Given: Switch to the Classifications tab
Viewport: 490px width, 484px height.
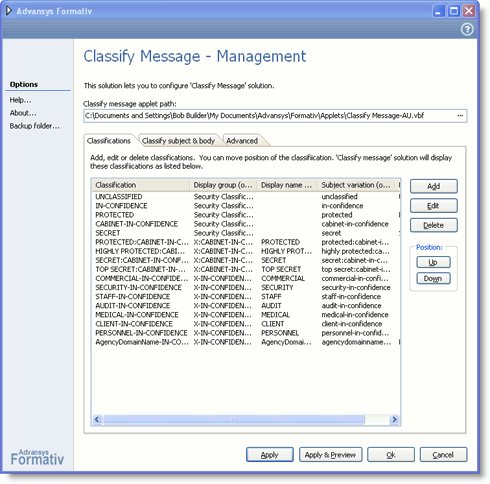Looking at the screenshot, I should point(109,141).
